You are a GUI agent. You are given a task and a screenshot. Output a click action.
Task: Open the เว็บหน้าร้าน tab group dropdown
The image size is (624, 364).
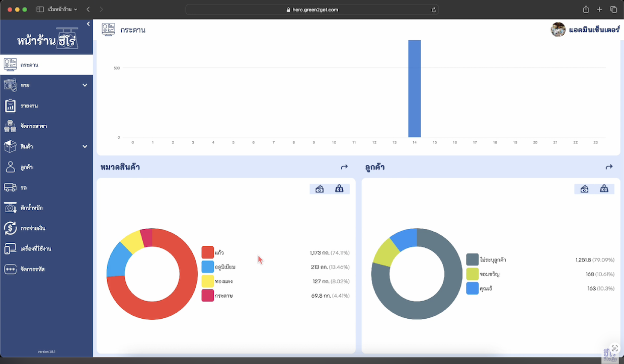pyautogui.click(x=62, y=10)
